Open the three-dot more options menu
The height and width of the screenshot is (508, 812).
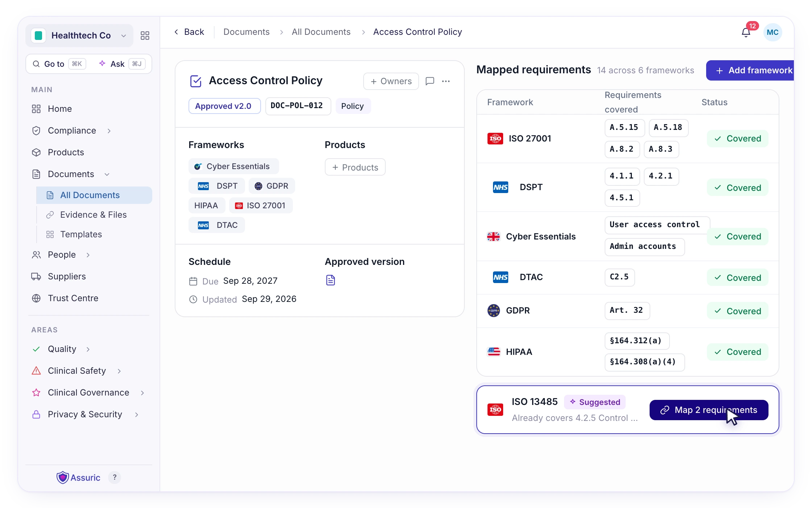click(x=446, y=81)
